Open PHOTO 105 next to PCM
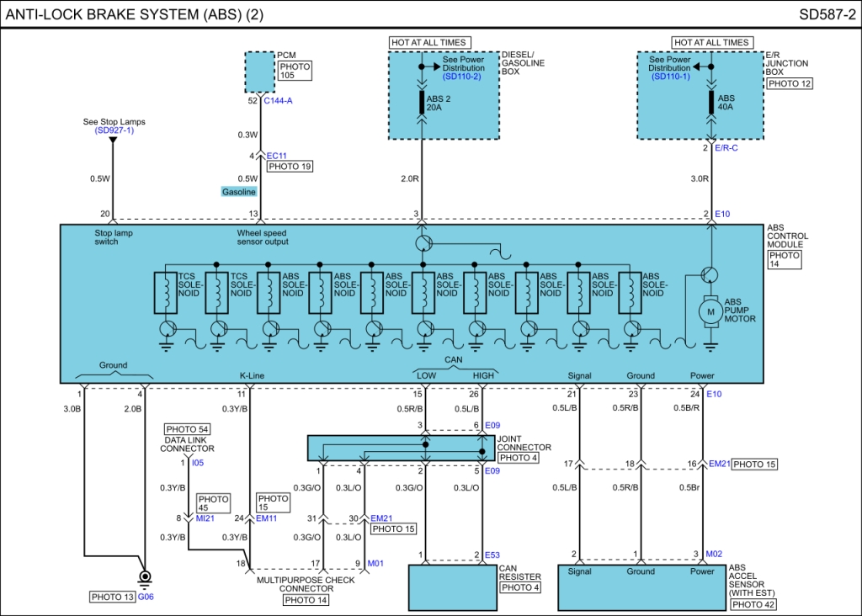Viewport: 862px width, 616px height. [x=295, y=71]
